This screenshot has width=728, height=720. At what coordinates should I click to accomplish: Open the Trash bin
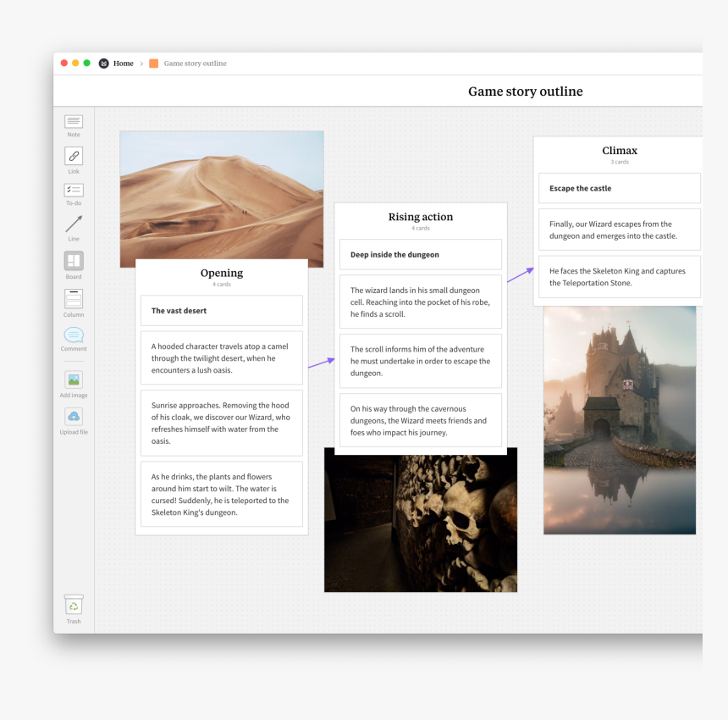[74, 606]
